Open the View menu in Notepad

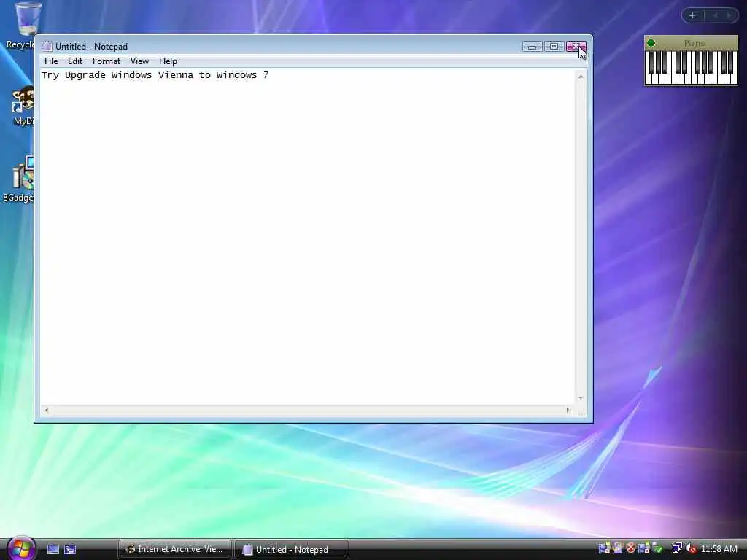click(x=139, y=61)
